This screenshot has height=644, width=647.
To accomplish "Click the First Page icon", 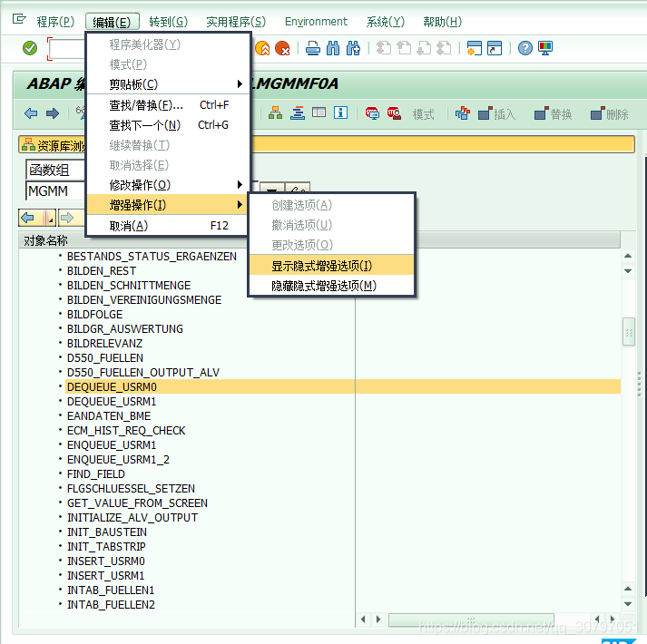I will pos(384,48).
